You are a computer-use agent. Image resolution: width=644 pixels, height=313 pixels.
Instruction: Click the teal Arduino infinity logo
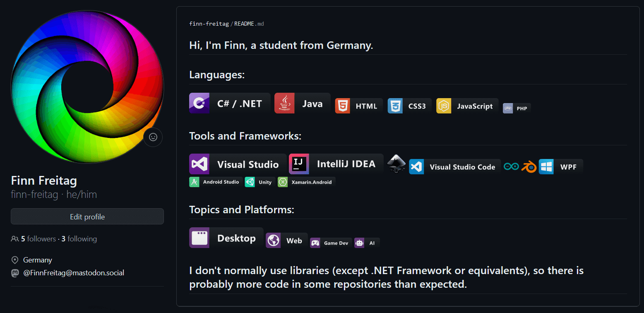point(511,166)
